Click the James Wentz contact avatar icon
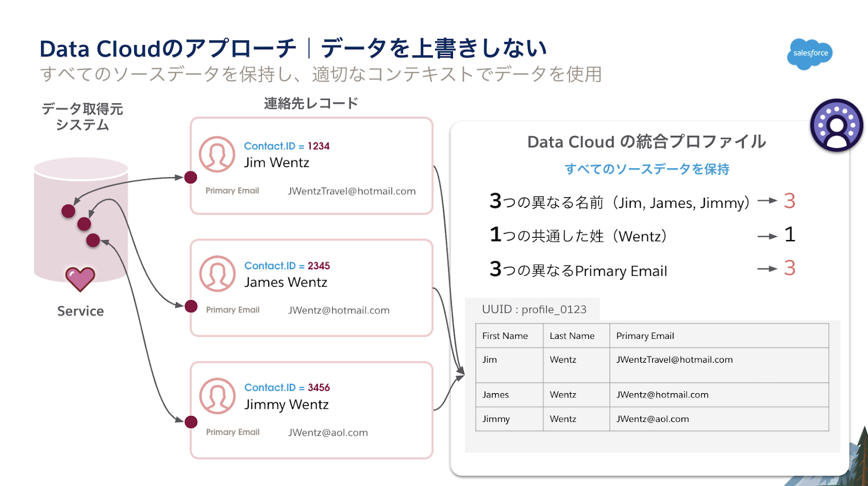The image size is (868, 486). [x=217, y=274]
